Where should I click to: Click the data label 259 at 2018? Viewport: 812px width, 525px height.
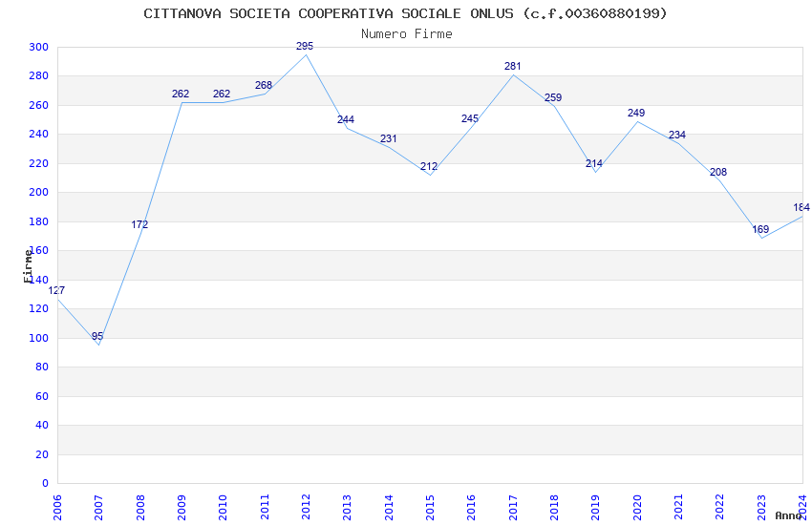pyautogui.click(x=552, y=97)
